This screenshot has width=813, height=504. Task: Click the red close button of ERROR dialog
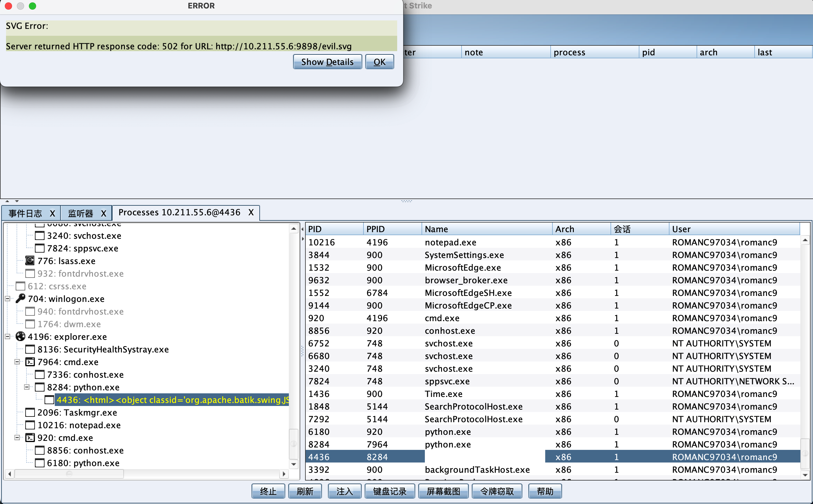(x=8, y=6)
